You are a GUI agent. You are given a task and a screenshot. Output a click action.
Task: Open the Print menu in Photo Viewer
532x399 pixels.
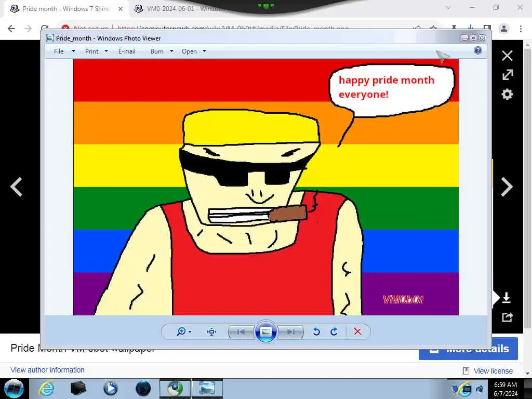(91, 51)
